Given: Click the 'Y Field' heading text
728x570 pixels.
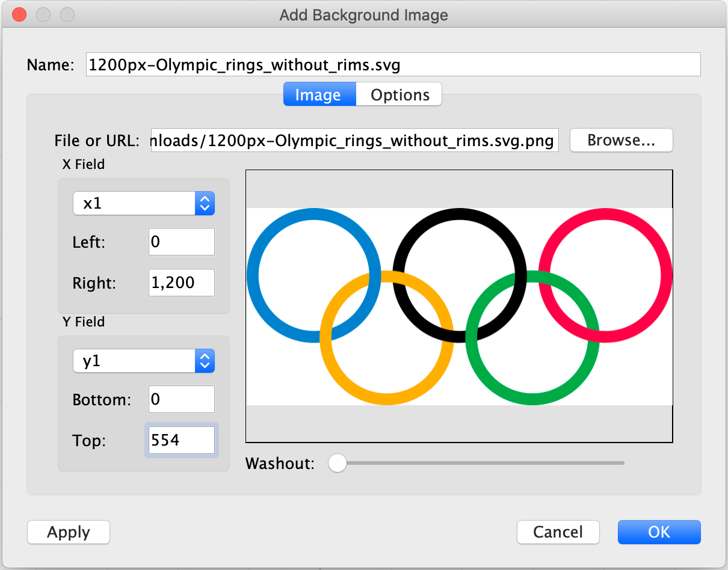Looking at the screenshot, I should click(x=84, y=322).
